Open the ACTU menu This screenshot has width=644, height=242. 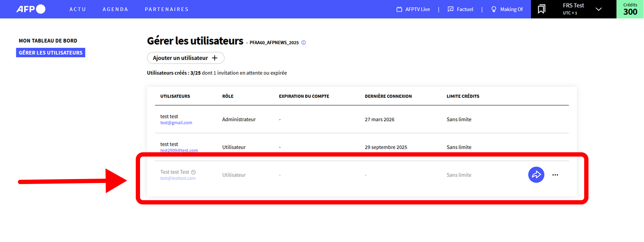[77, 9]
